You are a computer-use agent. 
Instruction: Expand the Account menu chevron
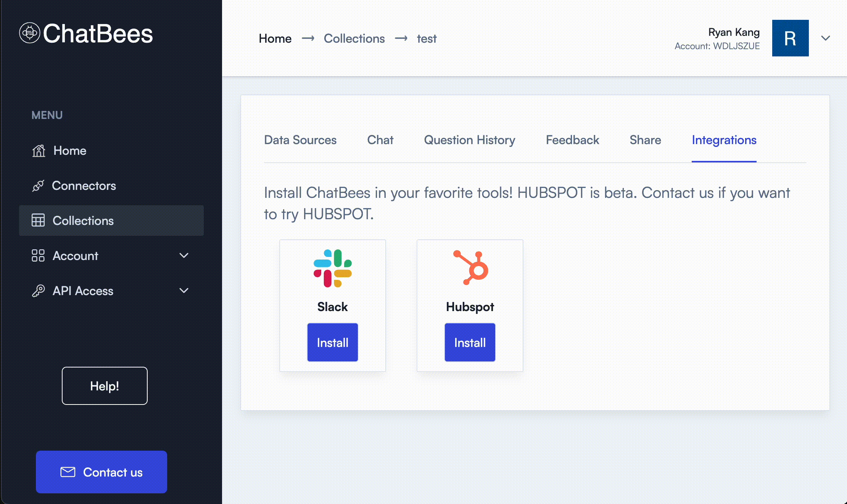click(x=184, y=255)
